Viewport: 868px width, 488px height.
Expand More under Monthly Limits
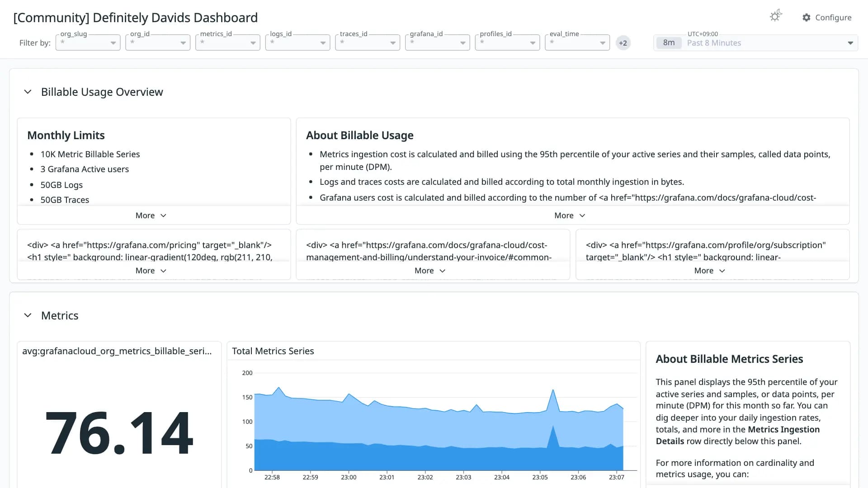click(x=151, y=216)
